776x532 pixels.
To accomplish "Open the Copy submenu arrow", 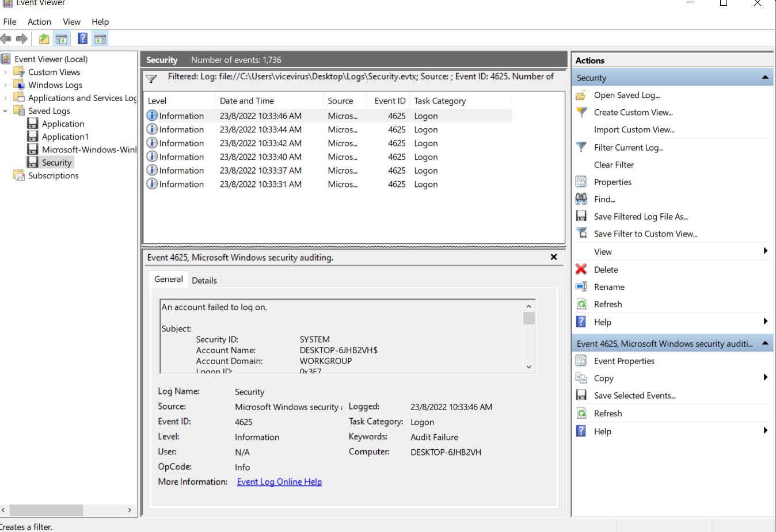I will (765, 377).
